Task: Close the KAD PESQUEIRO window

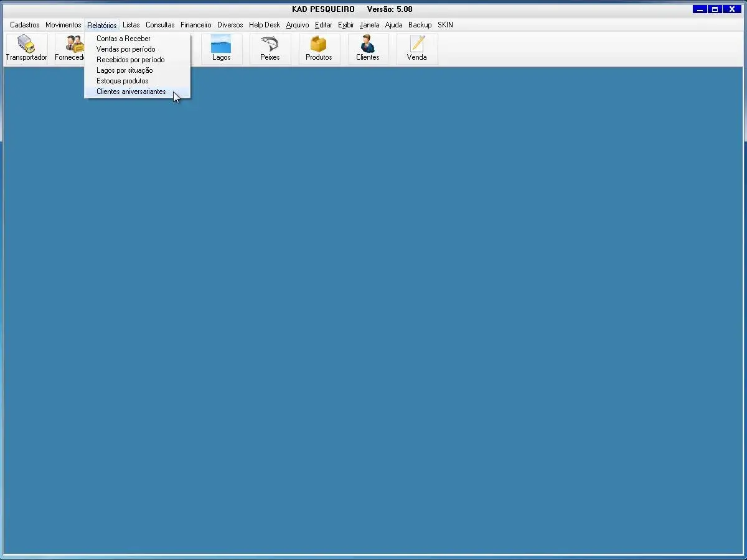Action: tap(732, 9)
